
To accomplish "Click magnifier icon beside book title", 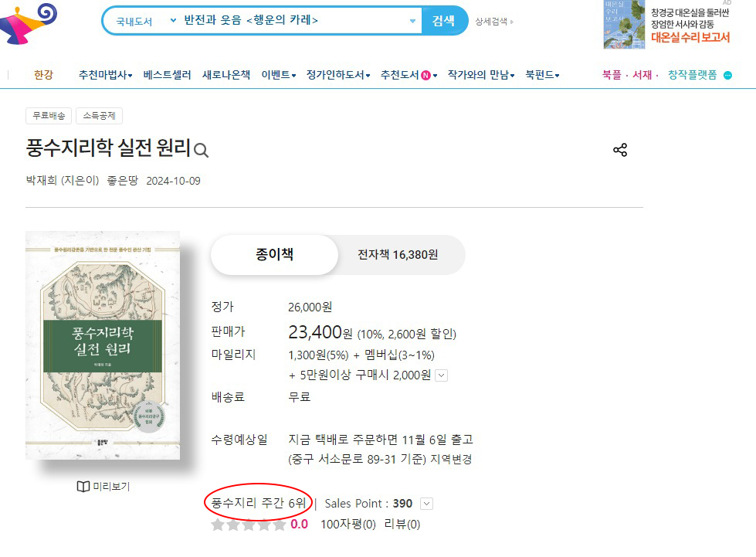I will pos(201,151).
